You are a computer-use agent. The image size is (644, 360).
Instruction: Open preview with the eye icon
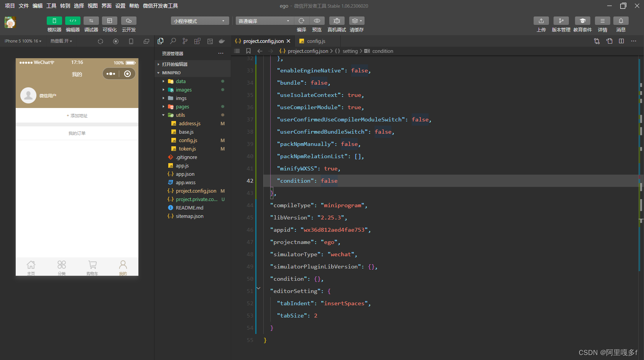coord(317,21)
